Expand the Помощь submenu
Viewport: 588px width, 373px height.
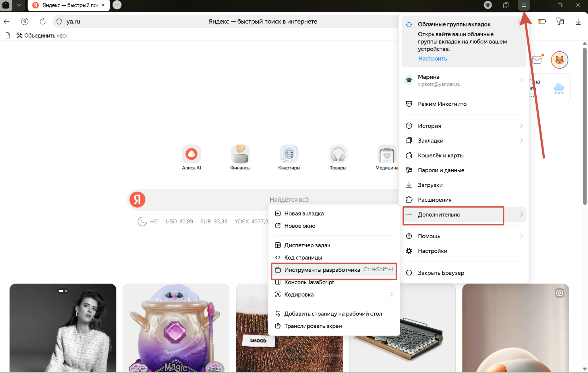point(521,236)
